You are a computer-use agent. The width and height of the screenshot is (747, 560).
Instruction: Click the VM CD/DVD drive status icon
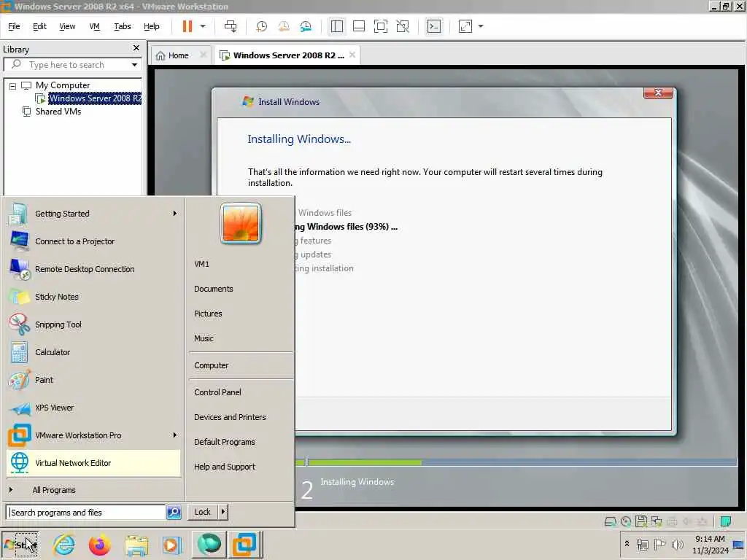tap(626, 521)
